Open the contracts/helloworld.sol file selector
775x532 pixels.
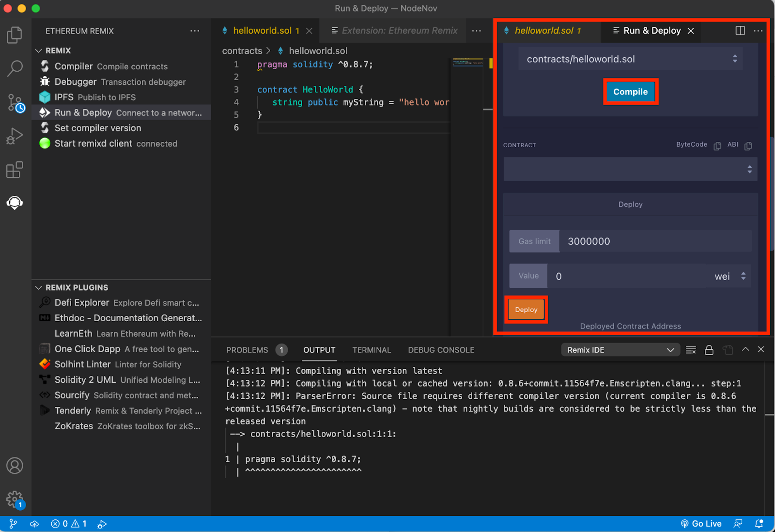(630, 59)
